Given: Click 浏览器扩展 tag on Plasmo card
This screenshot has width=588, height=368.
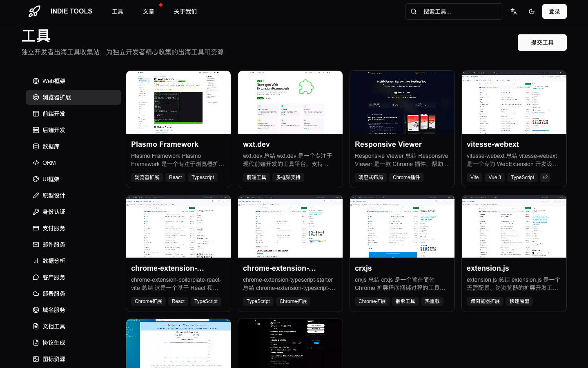Looking at the screenshot, I should coord(147,177).
